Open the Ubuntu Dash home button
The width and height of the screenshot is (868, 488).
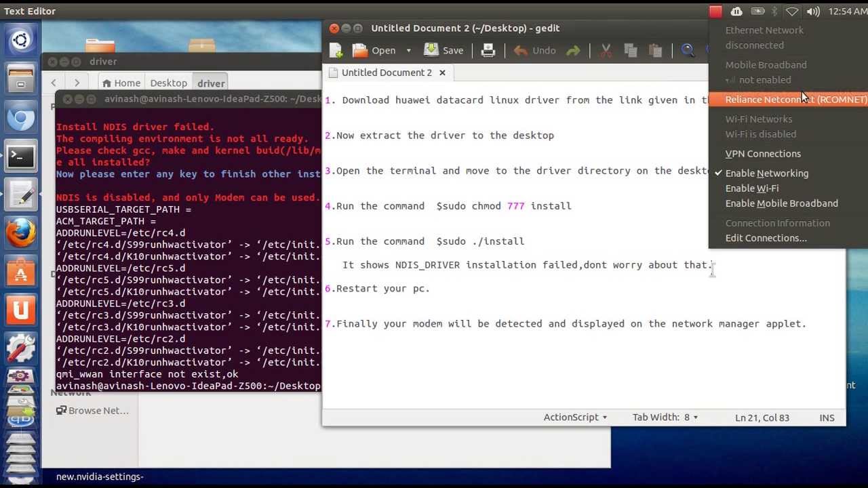pyautogui.click(x=20, y=41)
